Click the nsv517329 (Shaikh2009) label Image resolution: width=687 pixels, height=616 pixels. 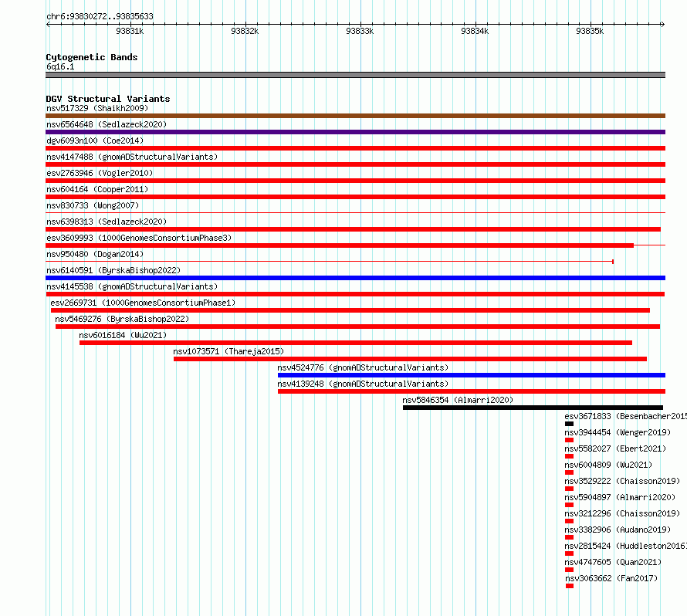(x=97, y=108)
